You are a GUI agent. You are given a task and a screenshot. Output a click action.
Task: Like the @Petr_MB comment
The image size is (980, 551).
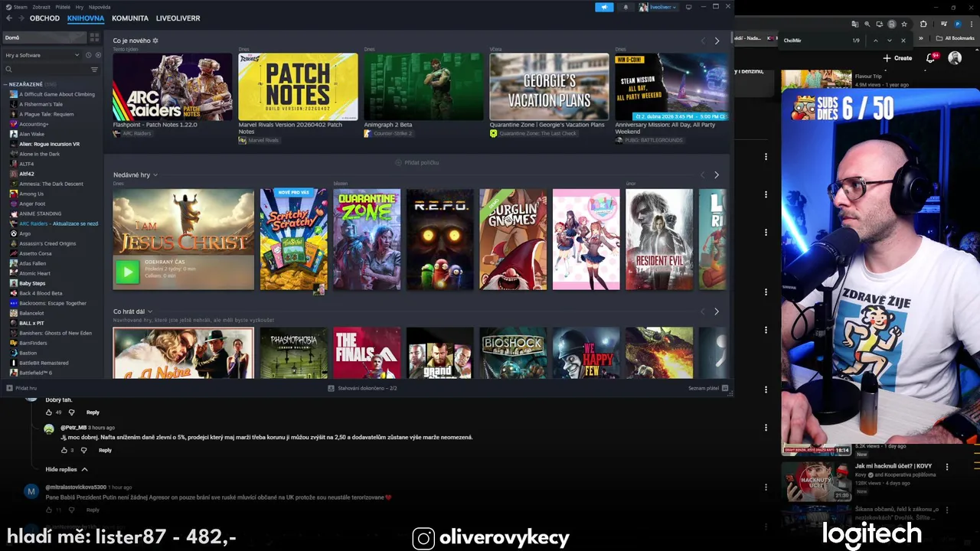click(x=64, y=450)
